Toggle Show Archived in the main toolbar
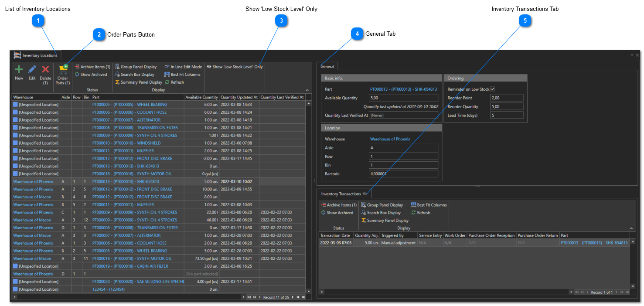 91,75
